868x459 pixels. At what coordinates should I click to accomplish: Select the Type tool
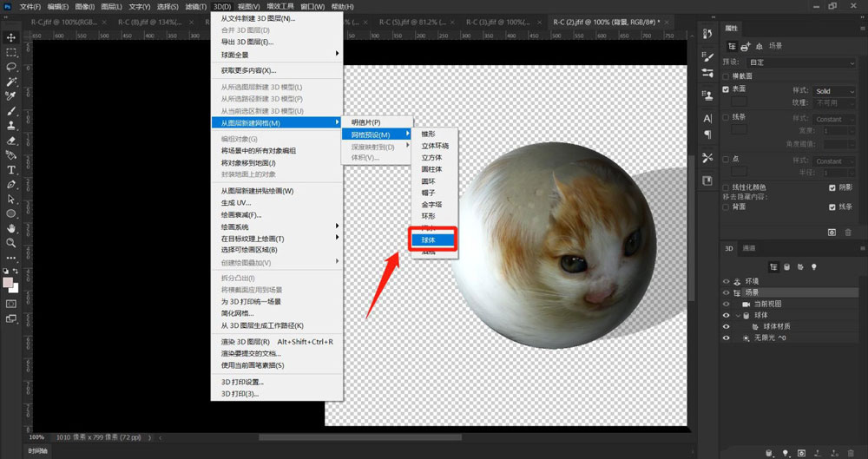pos(10,170)
